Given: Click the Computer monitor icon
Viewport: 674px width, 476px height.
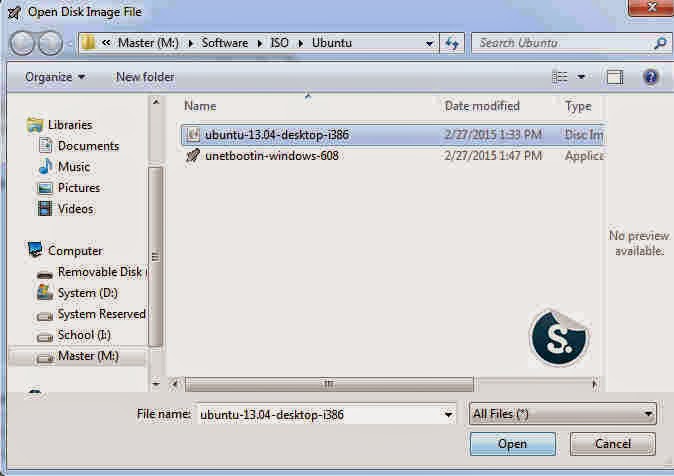Looking at the screenshot, I should click(x=35, y=250).
